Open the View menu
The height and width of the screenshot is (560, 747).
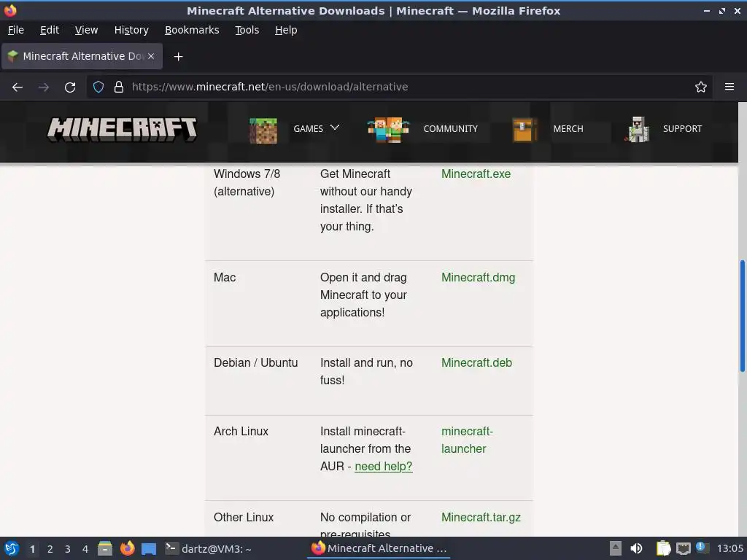86,30
